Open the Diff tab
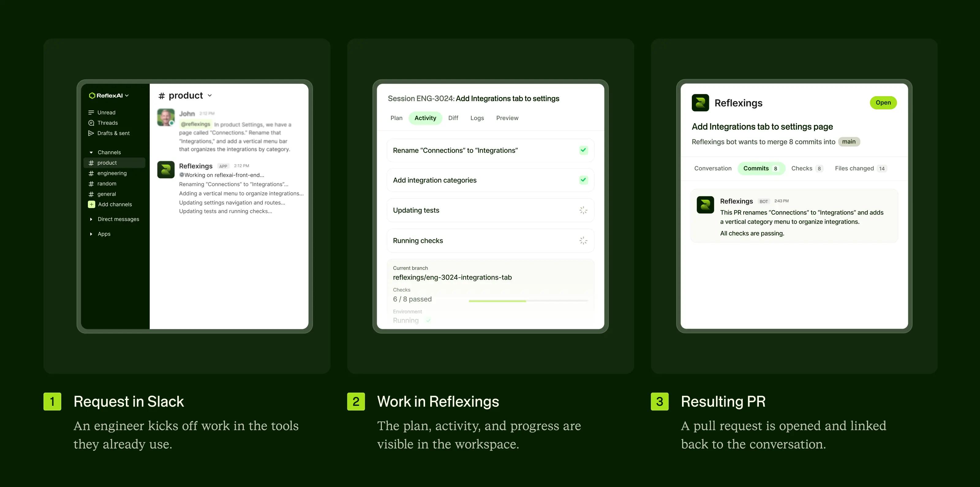This screenshot has width=980, height=487. [x=453, y=118]
